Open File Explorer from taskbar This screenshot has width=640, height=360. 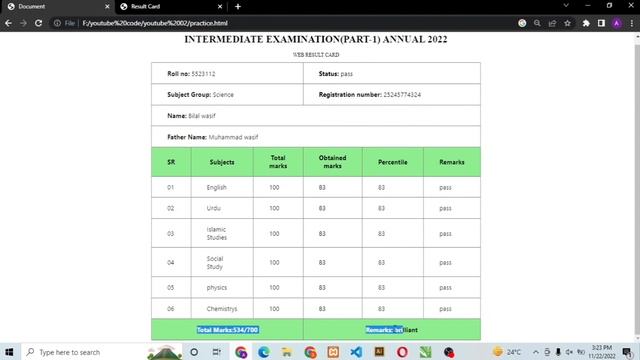[287, 352]
